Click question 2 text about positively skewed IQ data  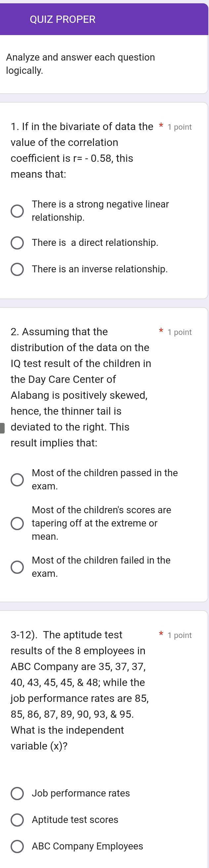81,387
